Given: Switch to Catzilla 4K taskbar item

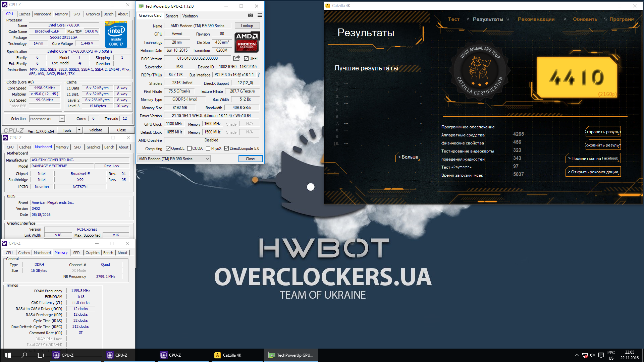Looking at the screenshot, I should tap(236, 355).
